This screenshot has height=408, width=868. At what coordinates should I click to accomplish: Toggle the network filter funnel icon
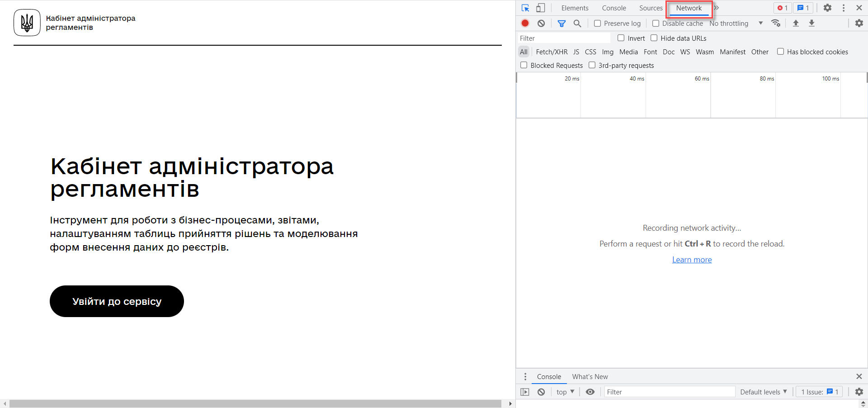[561, 24]
